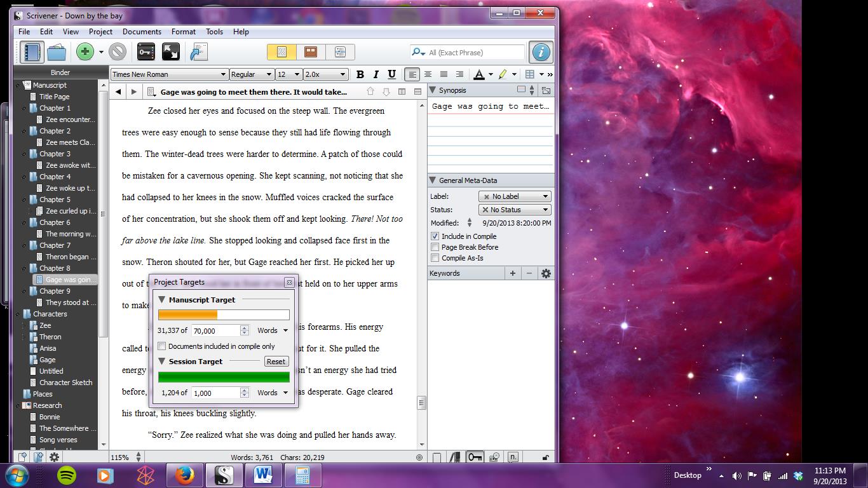Open Collections from the toolbar
Image resolution: width=868 pixels, height=488 pixels.
tap(57, 52)
